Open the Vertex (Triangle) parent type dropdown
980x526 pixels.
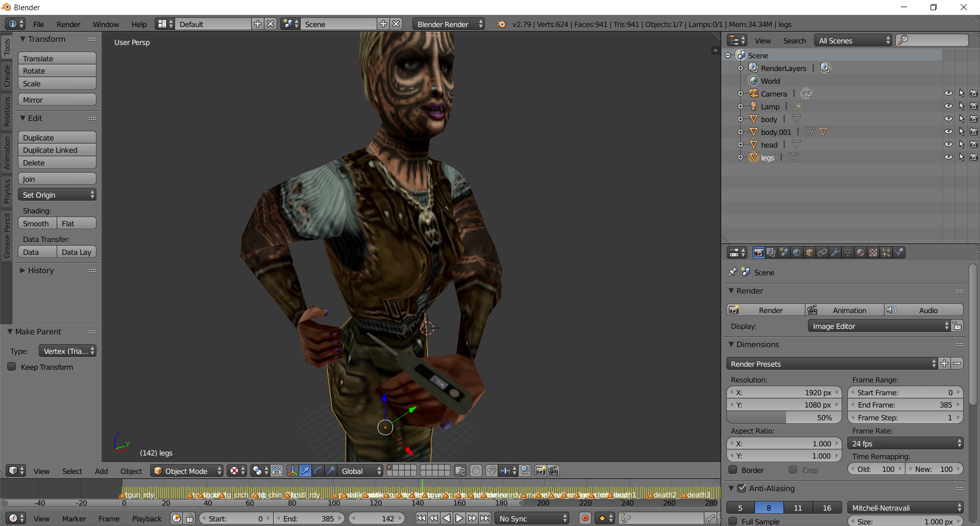(x=67, y=351)
